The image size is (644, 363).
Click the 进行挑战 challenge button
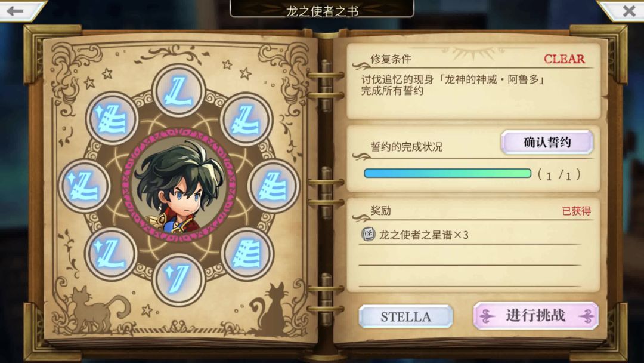tap(535, 316)
